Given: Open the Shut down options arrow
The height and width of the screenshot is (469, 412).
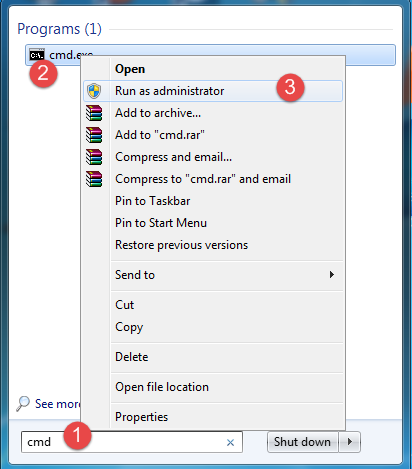Looking at the screenshot, I should pyautogui.click(x=350, y=442).
